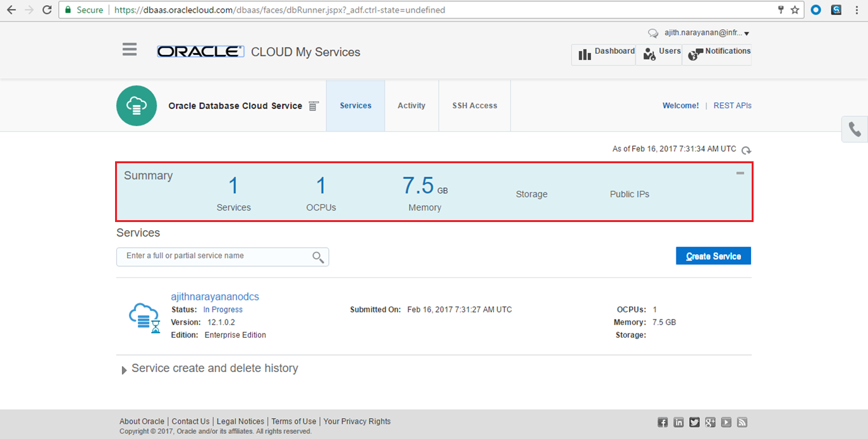
Task: Open the ajith.narayanan user dropdown
Action: [706, 33]
